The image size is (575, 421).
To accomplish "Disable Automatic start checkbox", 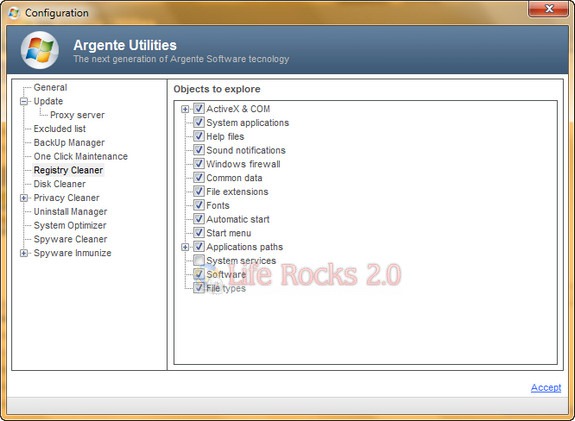I will tap(199, 219).
